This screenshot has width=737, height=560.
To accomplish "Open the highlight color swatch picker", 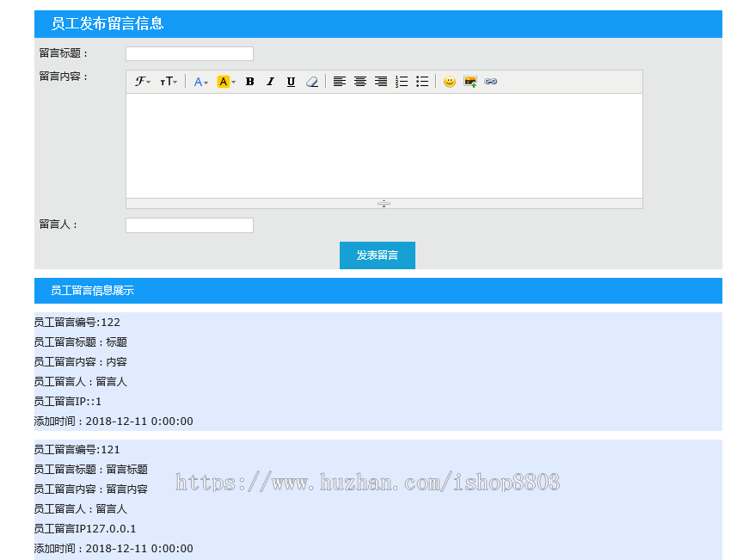I will pyautogui.click(x=224, y=81).
